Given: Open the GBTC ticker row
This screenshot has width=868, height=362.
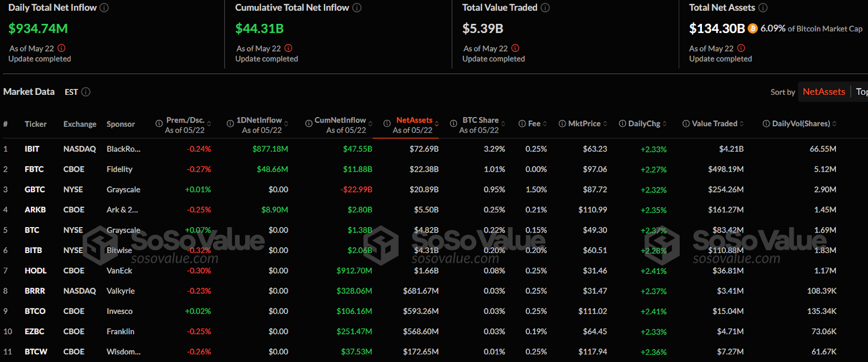Looking at the screenshot, I should pyautogui.click(x=35, y=189).
